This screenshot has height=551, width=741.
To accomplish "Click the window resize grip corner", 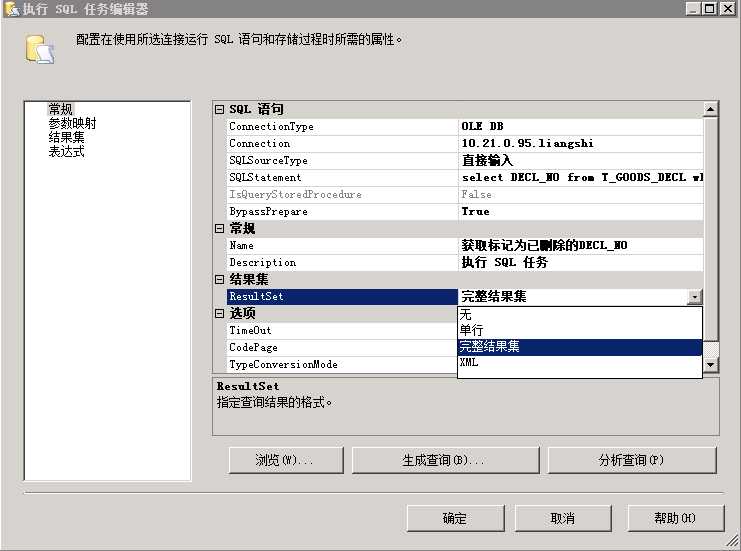I will tap(733, 541).
